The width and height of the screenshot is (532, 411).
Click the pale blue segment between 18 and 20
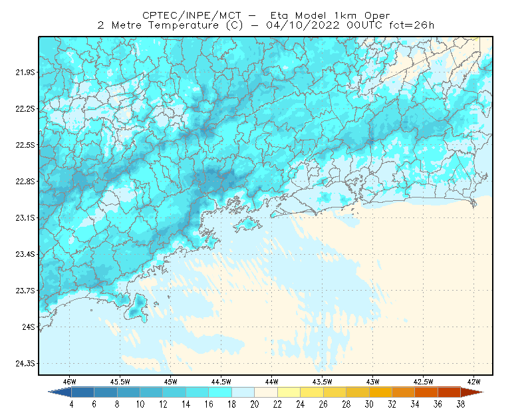(x=243, y=392)
